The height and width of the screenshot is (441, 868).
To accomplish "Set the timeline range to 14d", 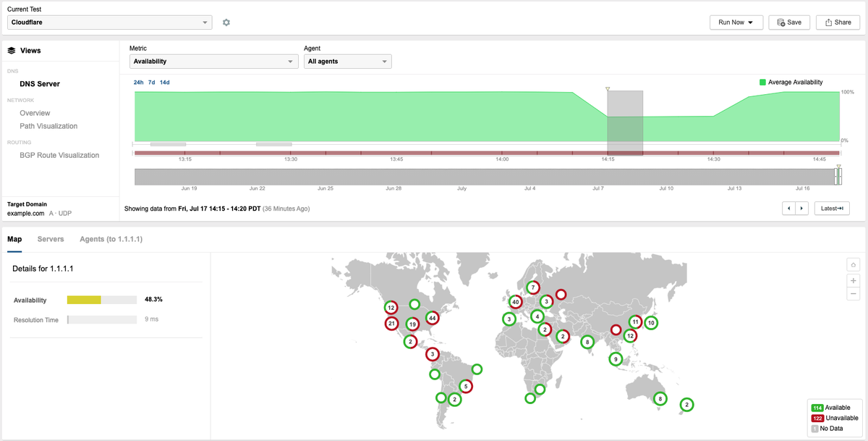I will tap(165, 83).
